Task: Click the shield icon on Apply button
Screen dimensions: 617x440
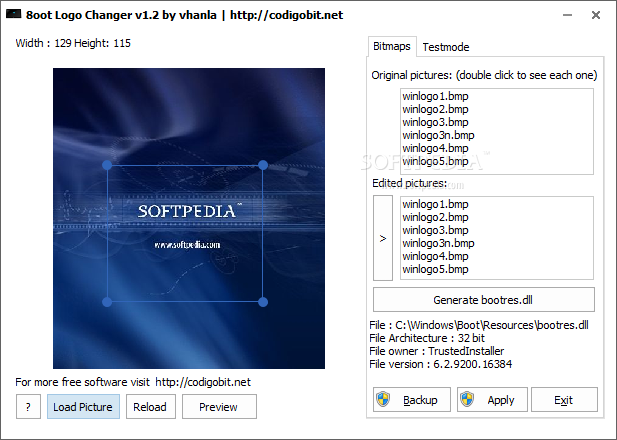Action: [467, 399]
